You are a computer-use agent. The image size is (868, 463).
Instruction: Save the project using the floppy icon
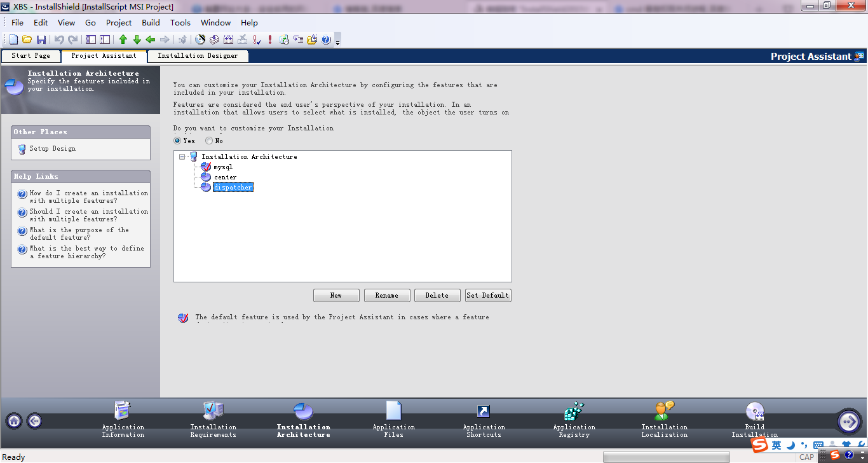pyautogui.click(x=41, y=39)
